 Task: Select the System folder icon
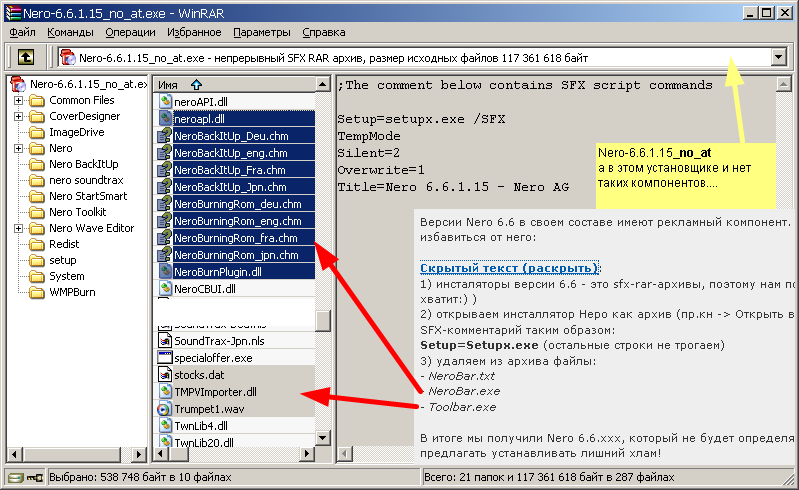pyautogui.click(x=37, y=276)
